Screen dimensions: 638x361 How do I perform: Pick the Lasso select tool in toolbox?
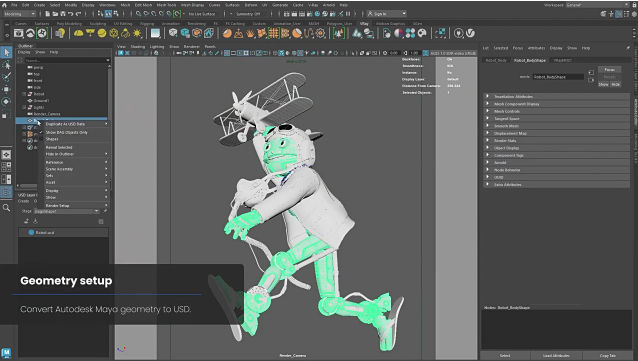[6, 65]
